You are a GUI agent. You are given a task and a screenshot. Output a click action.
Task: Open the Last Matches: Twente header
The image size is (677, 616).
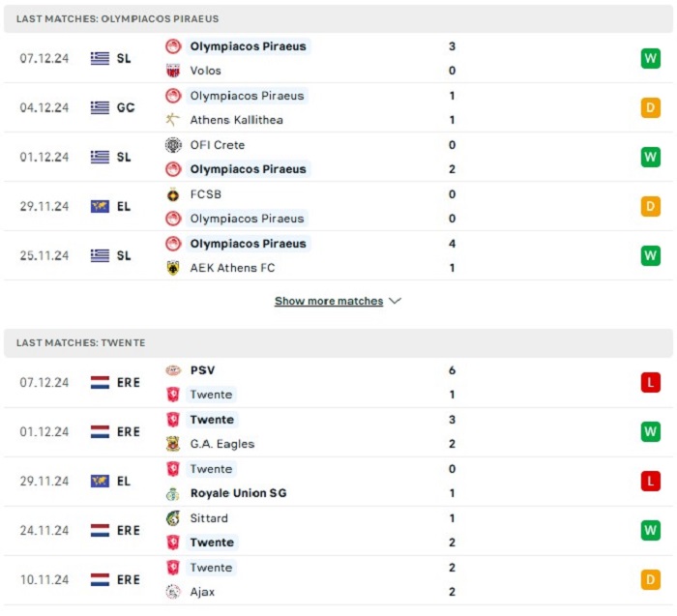[338, 342]
